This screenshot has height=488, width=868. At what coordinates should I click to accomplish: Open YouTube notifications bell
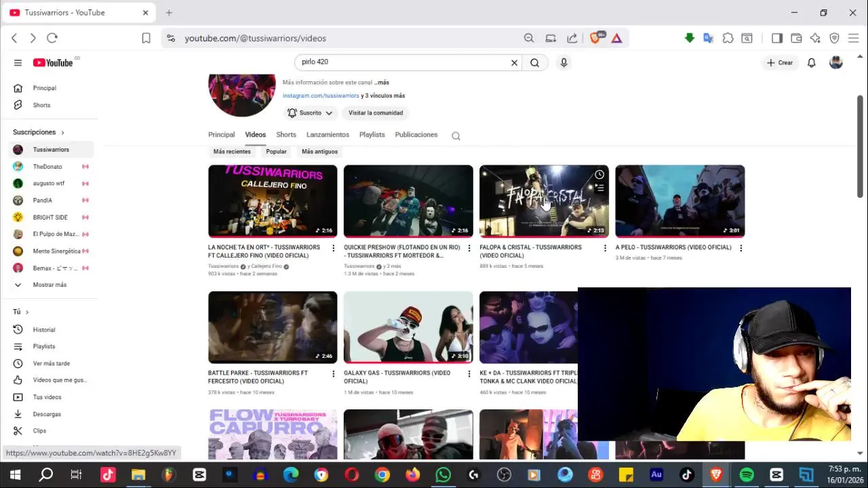tap(811, 62)
